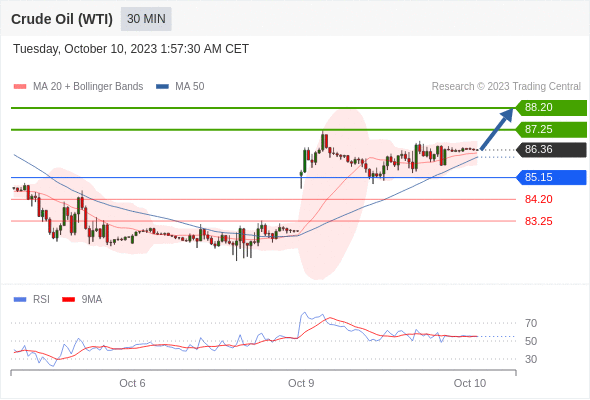Toggle the RSI legend label

(41, 300)
